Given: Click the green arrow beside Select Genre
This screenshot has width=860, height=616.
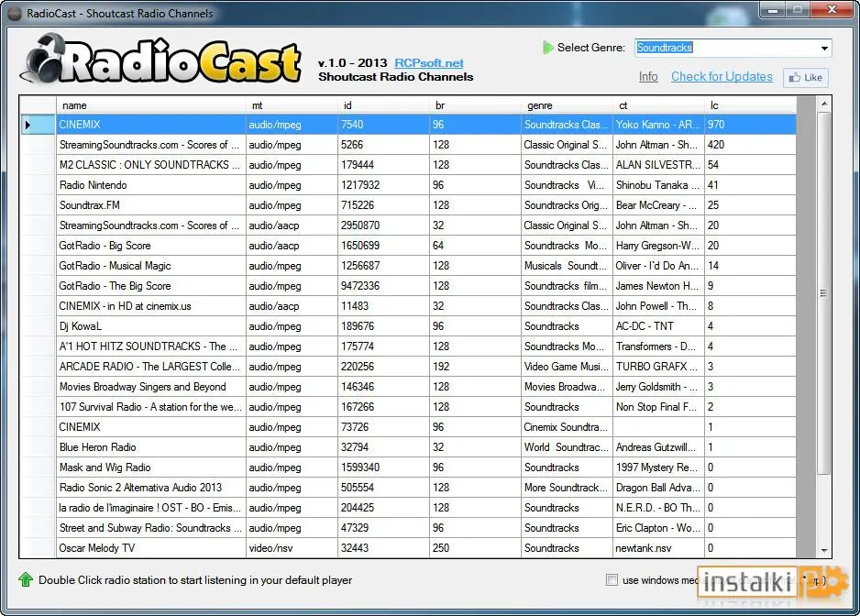Looking at the screenshot, I should point(547,48).
